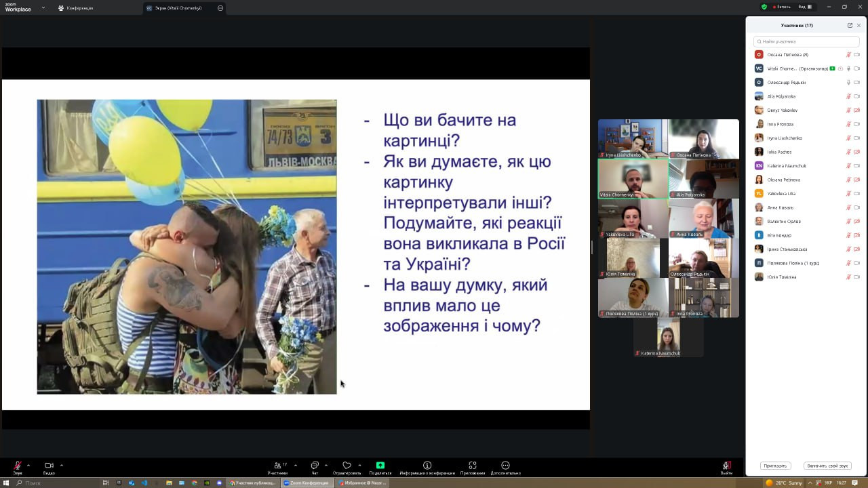Open the More options ellipsis icon

click(505, 466)
